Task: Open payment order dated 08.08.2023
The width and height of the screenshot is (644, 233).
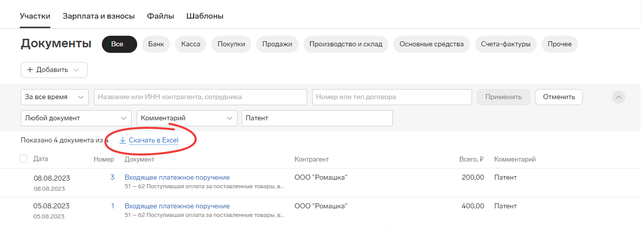Action: tap(177, 177)
